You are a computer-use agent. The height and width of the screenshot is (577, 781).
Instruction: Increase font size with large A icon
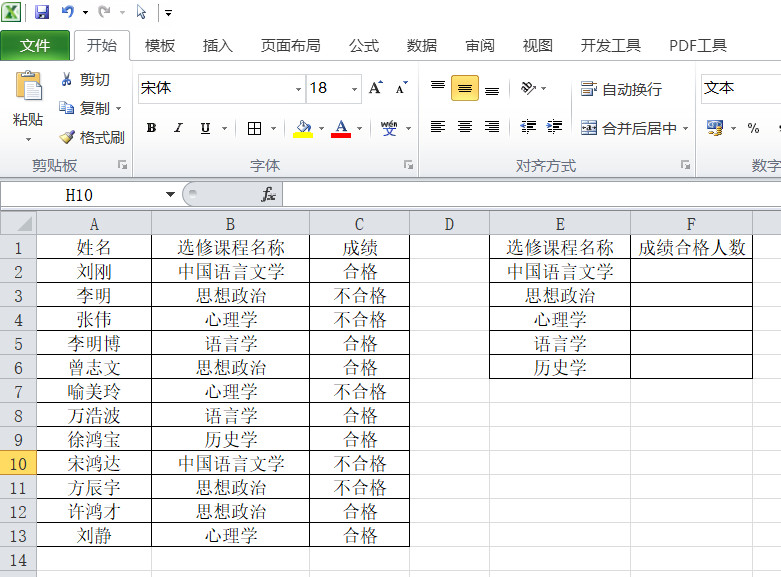point(376,88)
